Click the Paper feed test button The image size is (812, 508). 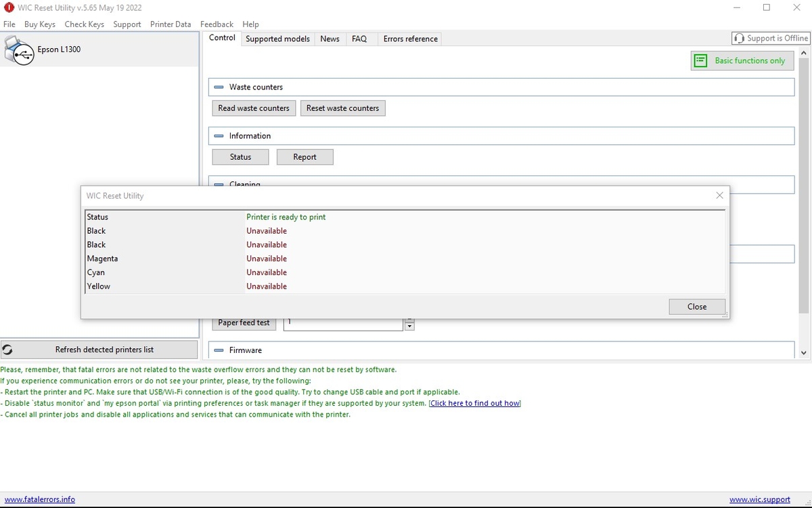point(244,323)
